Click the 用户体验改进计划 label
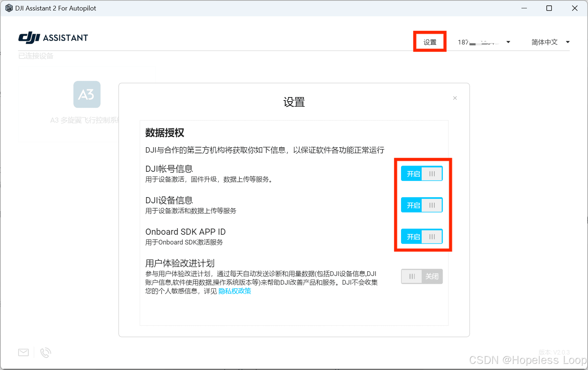The width and height of the screenshot is (588, 370). coord(180,263)
